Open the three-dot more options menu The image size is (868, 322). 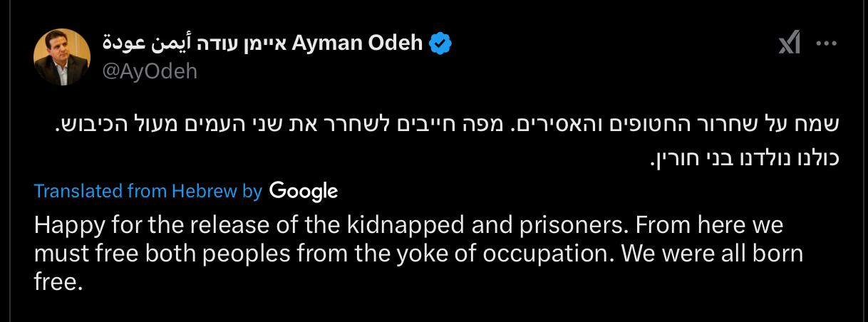point(826,44)
